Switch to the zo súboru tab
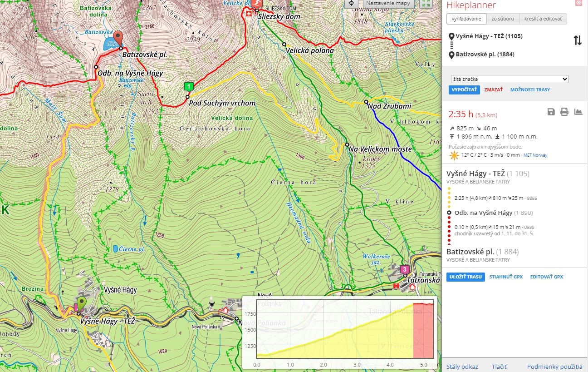Viewport: 588px width, 372px height. pos(503,19)
